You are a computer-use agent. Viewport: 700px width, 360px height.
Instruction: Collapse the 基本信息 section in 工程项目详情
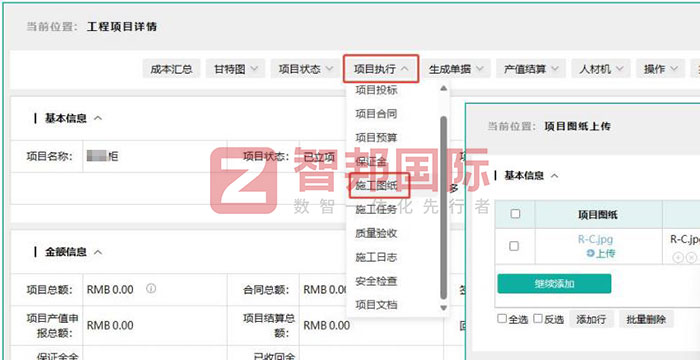(98, 119)
